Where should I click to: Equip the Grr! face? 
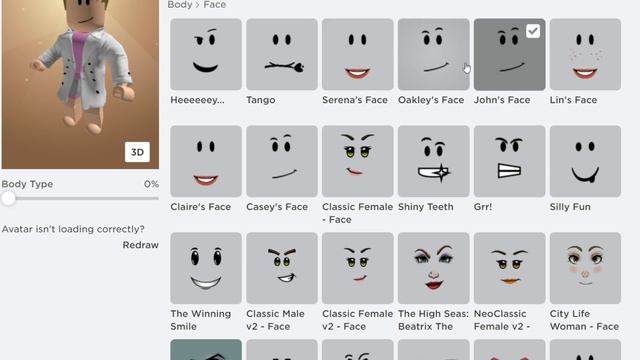tap(509, 161)
